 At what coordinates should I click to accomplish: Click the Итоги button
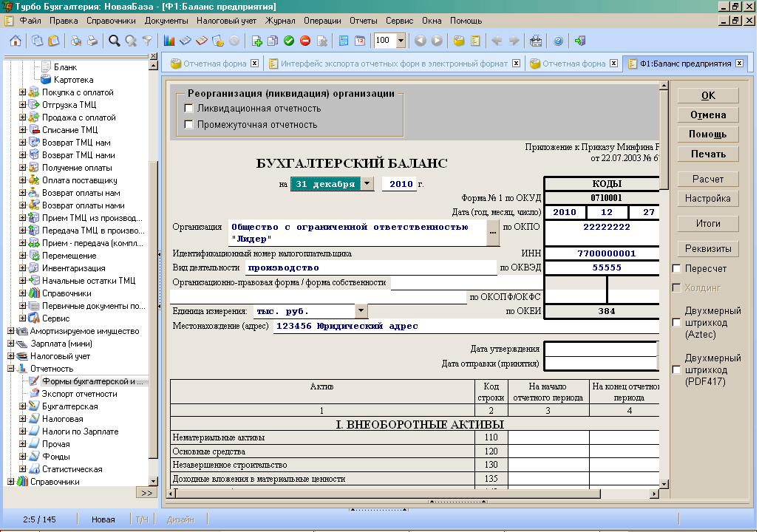click(708, 224)
